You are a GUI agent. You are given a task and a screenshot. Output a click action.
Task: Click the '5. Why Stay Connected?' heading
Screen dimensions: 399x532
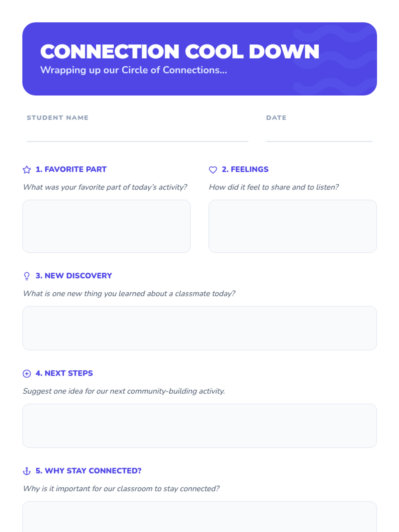(x=88, y=470)
